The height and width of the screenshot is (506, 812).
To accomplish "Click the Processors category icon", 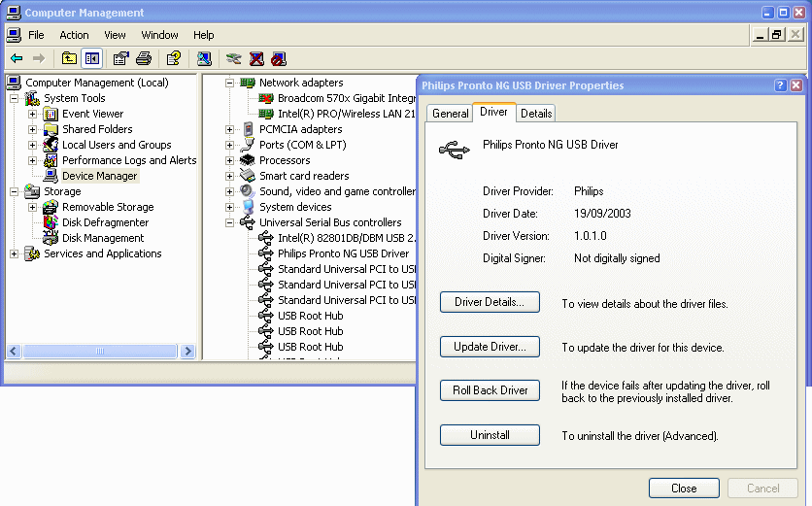I will tap(248, 160).
